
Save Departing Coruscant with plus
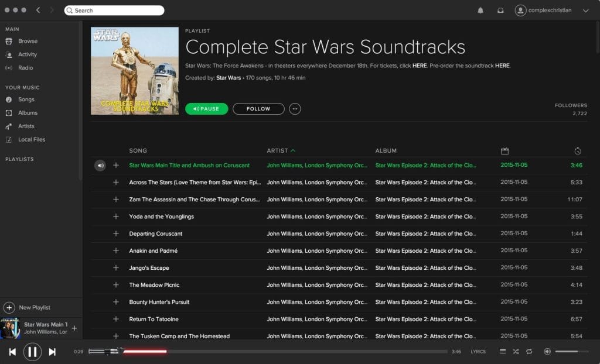pyautogui.click(x=116, y=233)
